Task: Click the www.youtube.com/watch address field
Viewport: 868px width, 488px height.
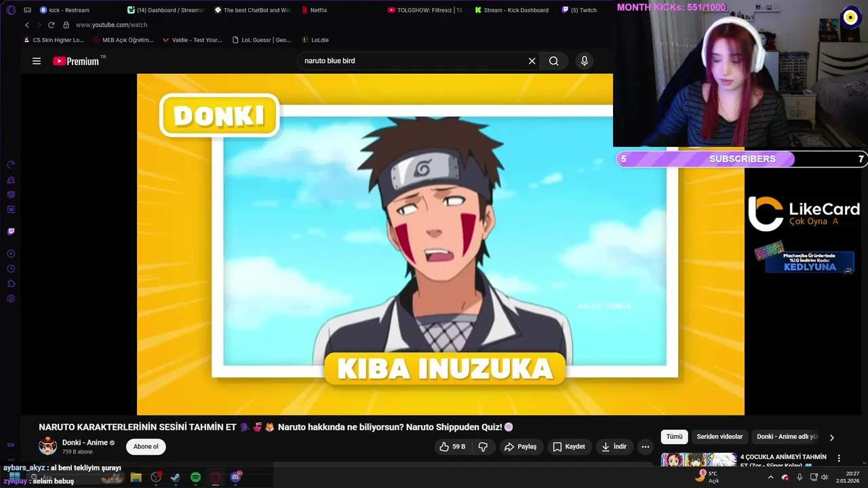Action: tap(111, 25)
